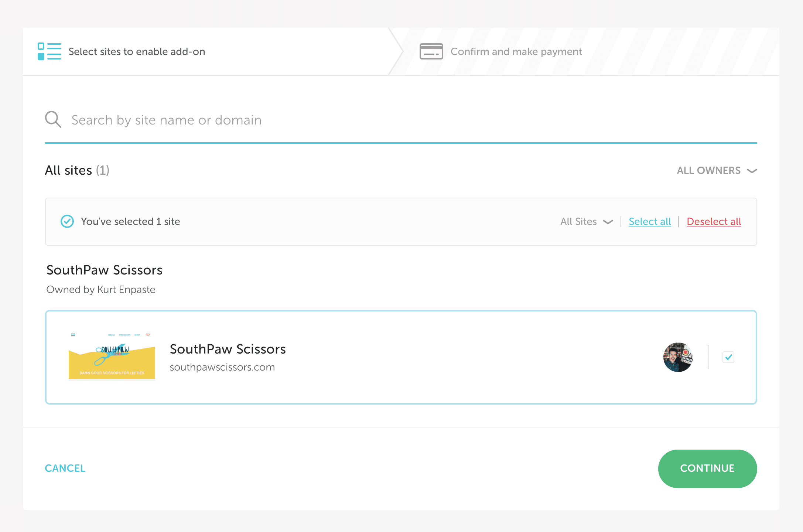The width and height of the screenshot is (803, 532).
Task: Click the SouthPaw Scissors site card title
Action: (228, 349)
